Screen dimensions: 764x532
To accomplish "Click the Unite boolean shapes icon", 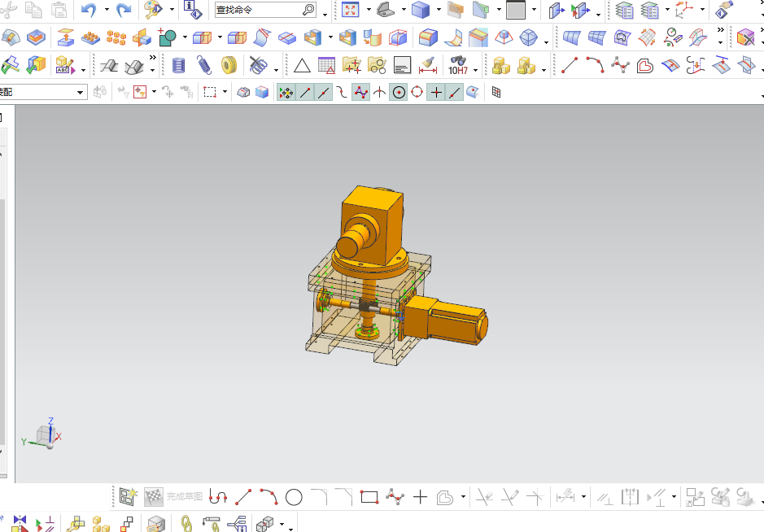I will click(167, 37).
